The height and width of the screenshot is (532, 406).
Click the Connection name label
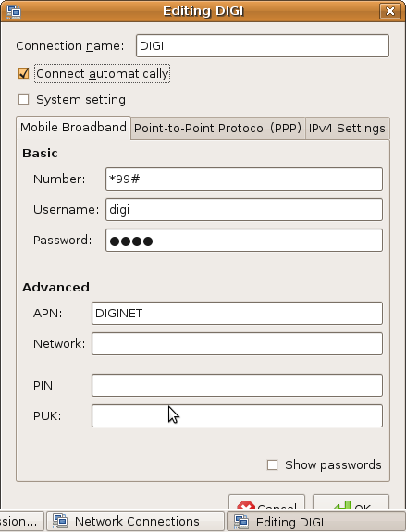coord(70,46)
